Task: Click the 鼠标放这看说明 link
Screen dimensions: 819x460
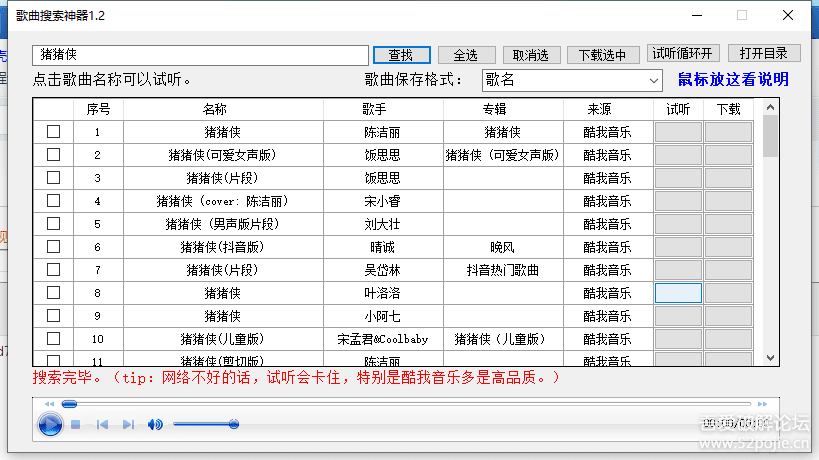Action: click(733, 79)
